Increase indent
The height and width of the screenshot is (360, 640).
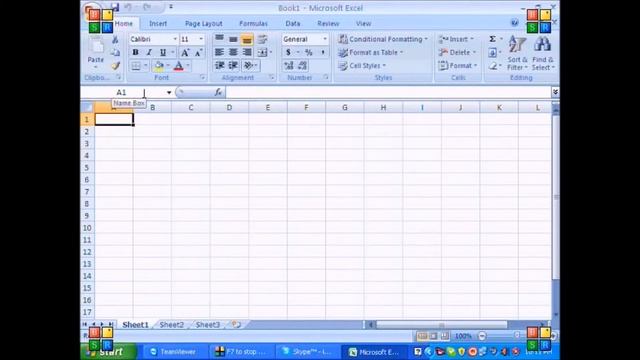tap(233, 66)
